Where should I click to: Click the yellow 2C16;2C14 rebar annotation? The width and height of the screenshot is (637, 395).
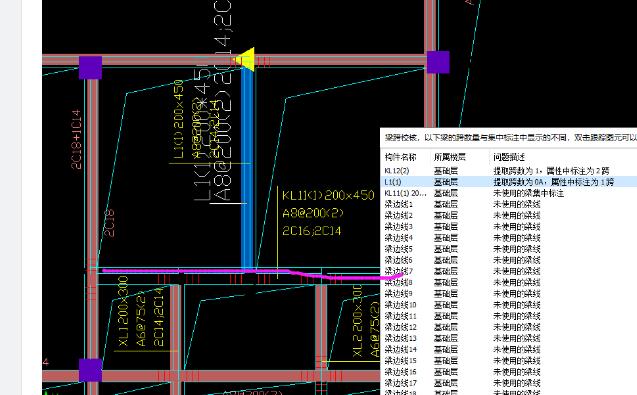click(x=312, y=231)
